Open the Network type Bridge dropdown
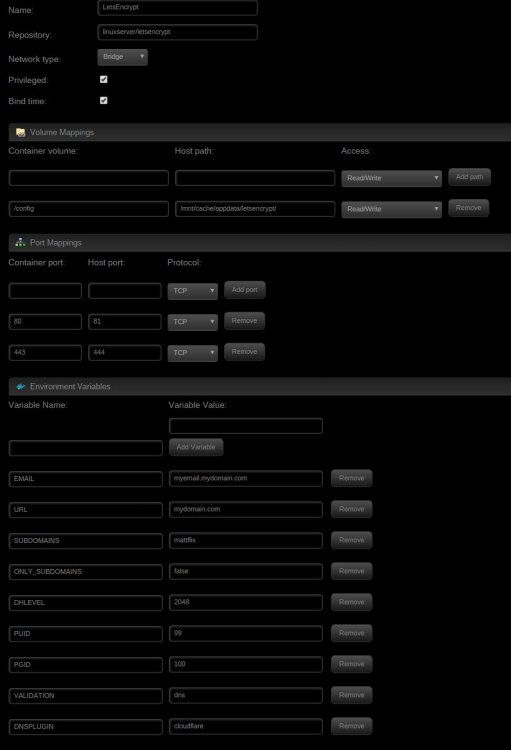Screen dimensions: 511x750 122,57
